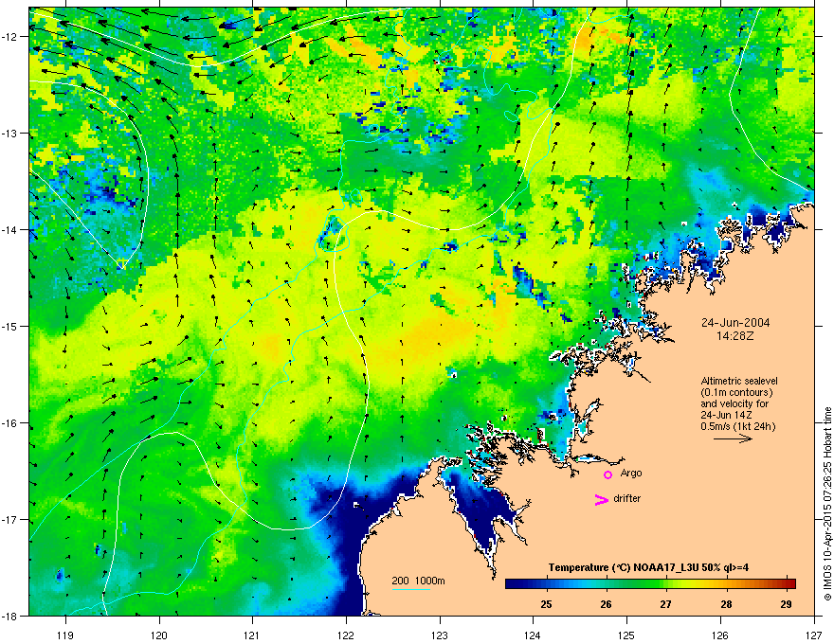Click the longitude axis label 121
Viewport: 834px width, 644px height.
click(x=252, y=635)
